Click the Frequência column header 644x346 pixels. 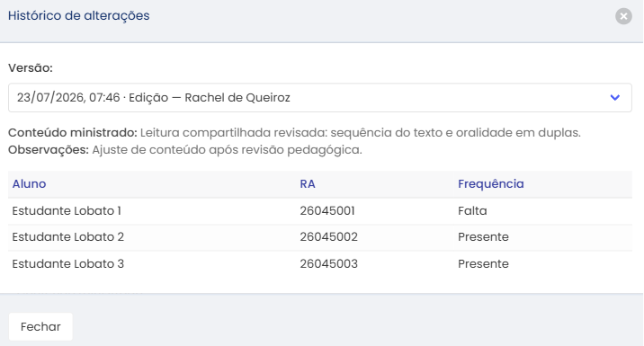click(491, 184)
